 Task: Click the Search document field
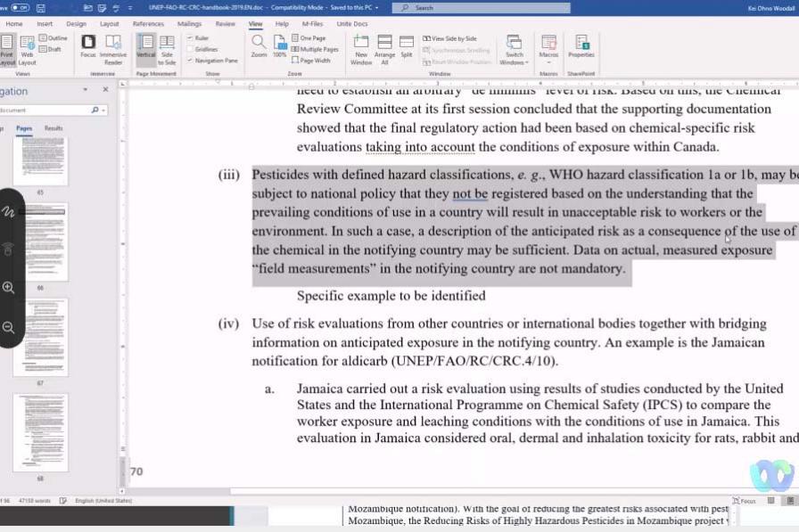(x=45, y=110)
